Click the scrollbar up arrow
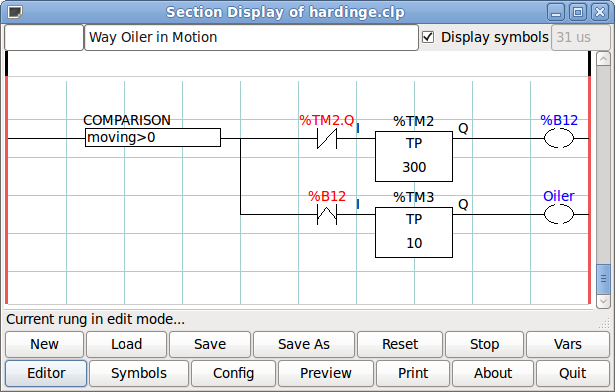Screen dimensions: 615x392 (603, 59)
